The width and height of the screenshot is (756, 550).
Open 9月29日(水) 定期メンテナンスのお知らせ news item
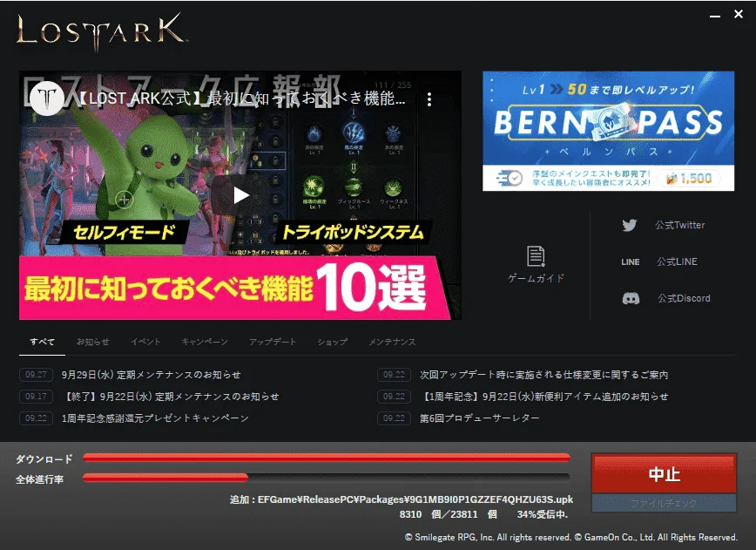click(x=151, y=375)
